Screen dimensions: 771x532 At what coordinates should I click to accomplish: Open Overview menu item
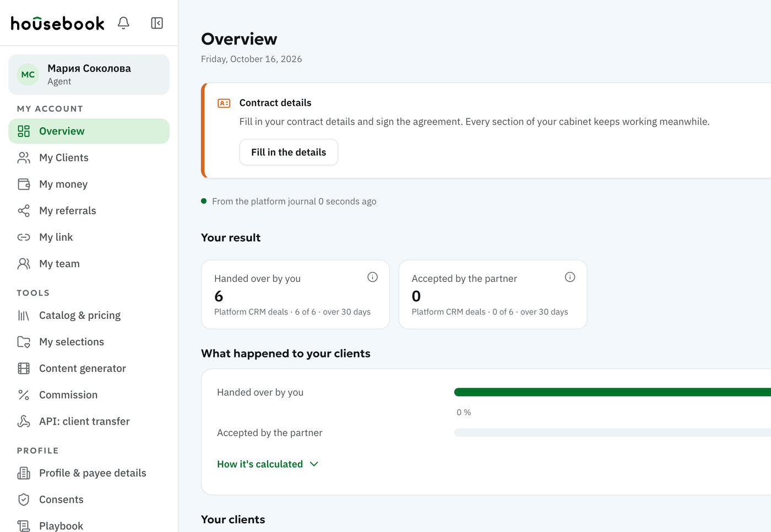click(x=89, y=131)
